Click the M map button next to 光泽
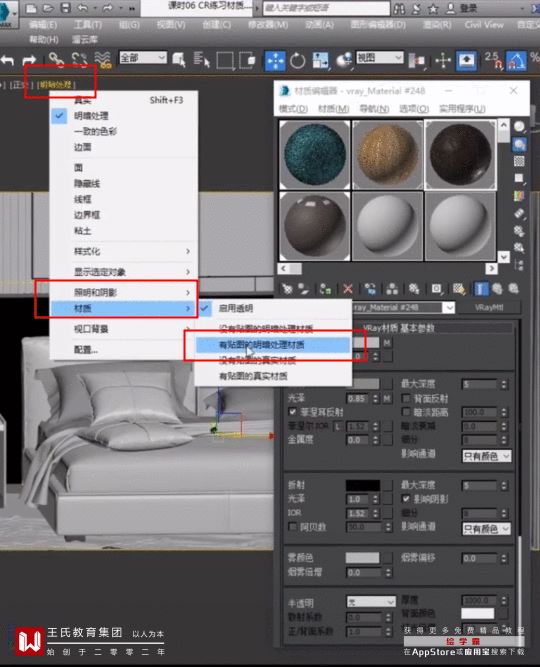540x667 pixels. coord(387,399)
